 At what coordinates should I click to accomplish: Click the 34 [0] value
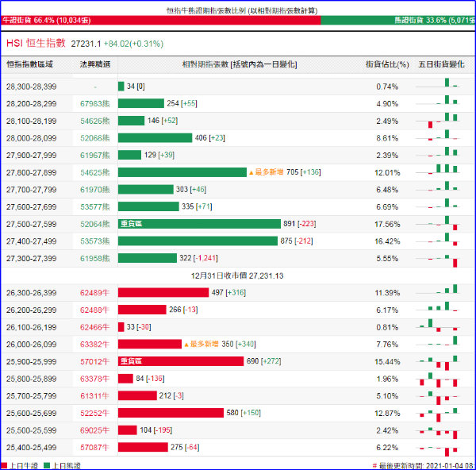point(136,87)
